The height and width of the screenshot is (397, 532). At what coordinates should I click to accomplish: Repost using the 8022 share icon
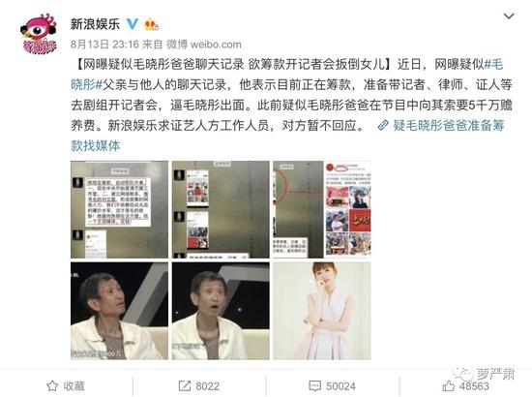click(198, 386)
